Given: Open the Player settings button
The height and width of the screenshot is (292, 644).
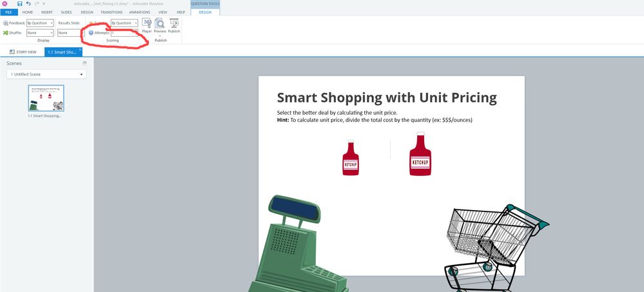Looking at the screenshot, I should [x=146, y=26].
